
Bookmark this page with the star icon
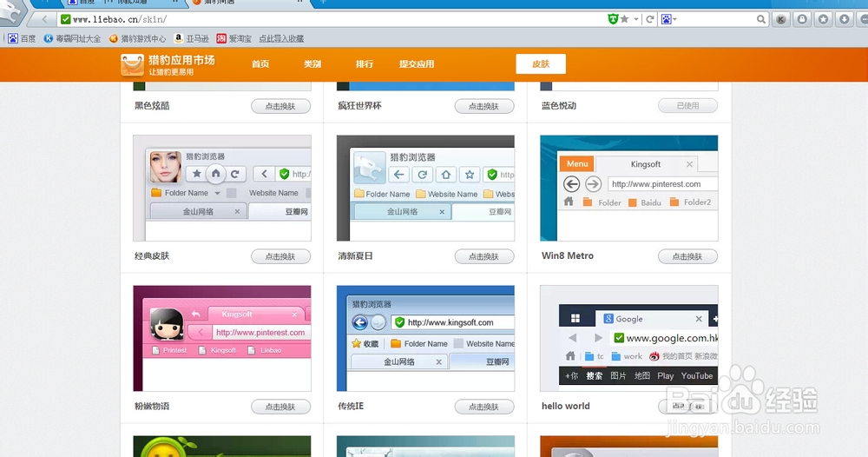pyautogui.click(x=624, y=19)
